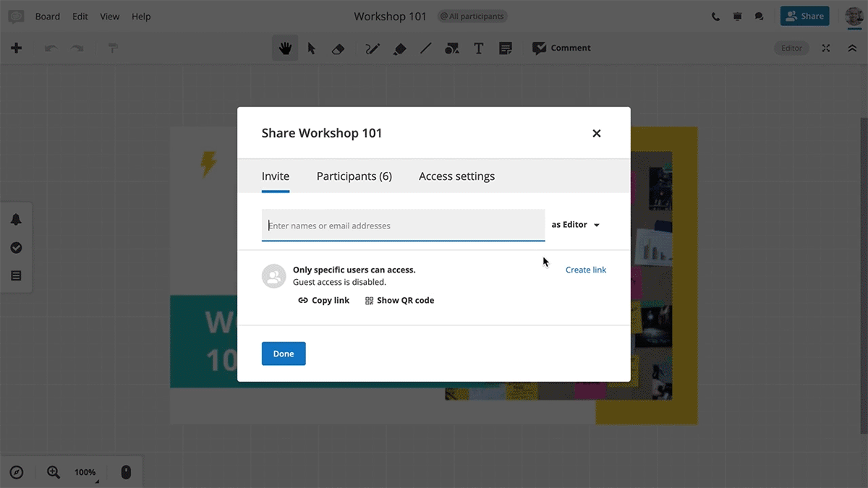Image resolution: width=868 pixels, height=488 pixels.
Task: Click the names or email input field
Action: tap(403, 226)
